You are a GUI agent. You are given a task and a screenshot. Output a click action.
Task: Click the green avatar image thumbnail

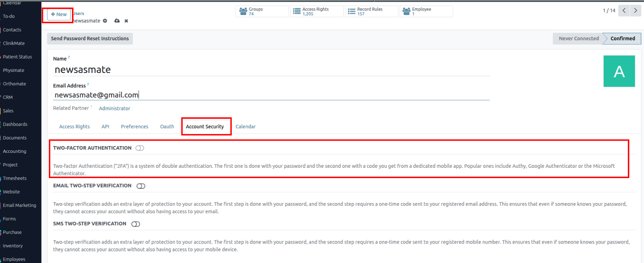tap(619, 71)
